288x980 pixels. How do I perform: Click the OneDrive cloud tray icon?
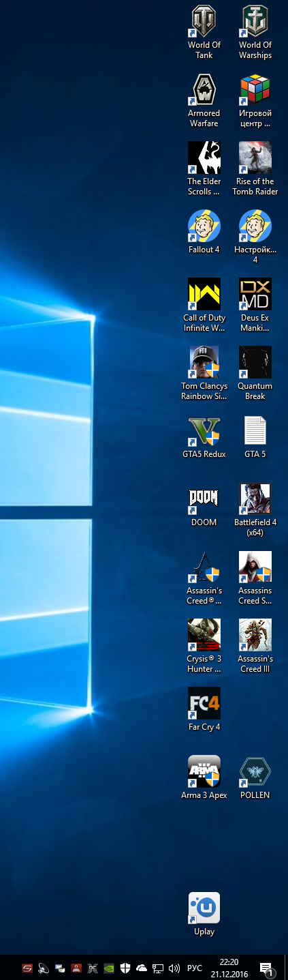pyautogui.click(x=142, y=968)
